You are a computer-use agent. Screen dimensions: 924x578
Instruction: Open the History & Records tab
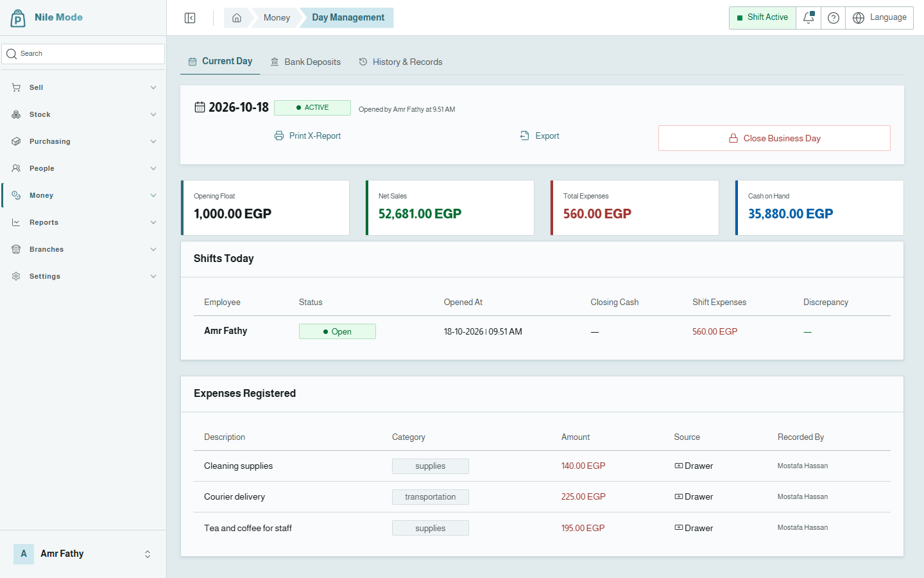[400, 62]
